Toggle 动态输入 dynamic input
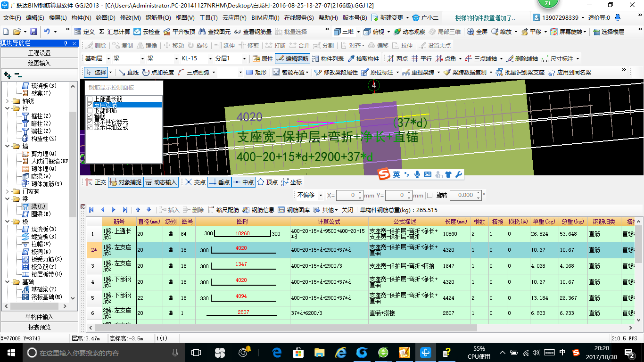The height and width of the screenshot is (362, 644). coord(161,182)
